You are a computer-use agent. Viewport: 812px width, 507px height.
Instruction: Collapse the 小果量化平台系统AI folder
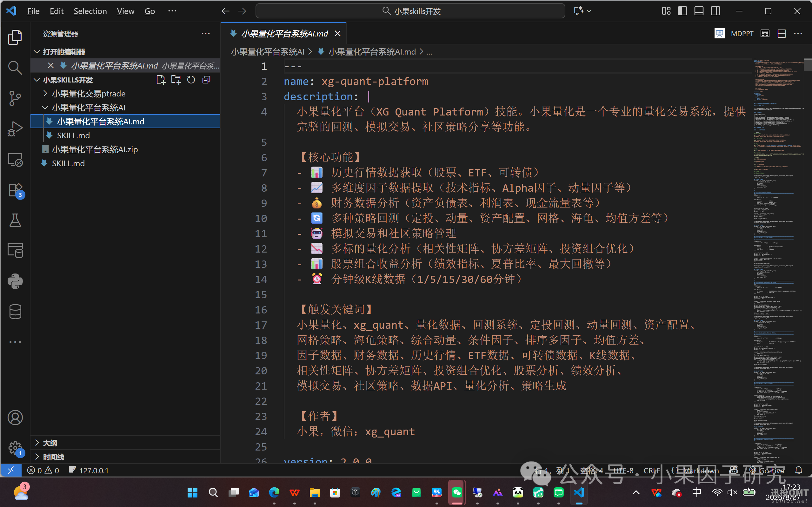(x=45, y=108)
